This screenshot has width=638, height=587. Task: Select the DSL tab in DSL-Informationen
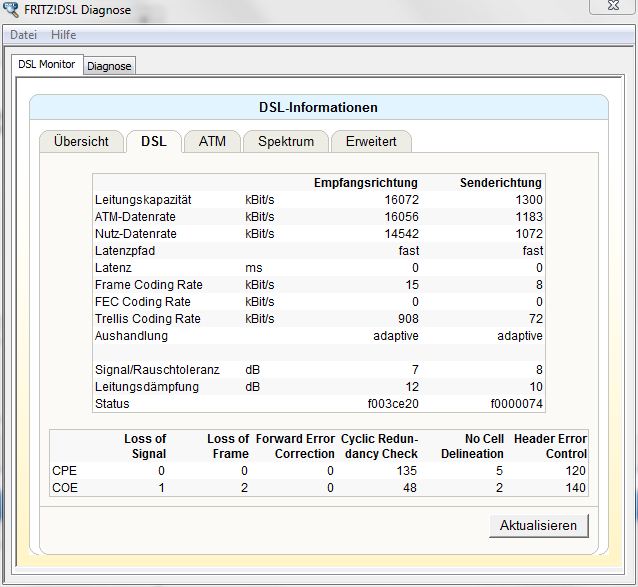click(x=154, y=142)
